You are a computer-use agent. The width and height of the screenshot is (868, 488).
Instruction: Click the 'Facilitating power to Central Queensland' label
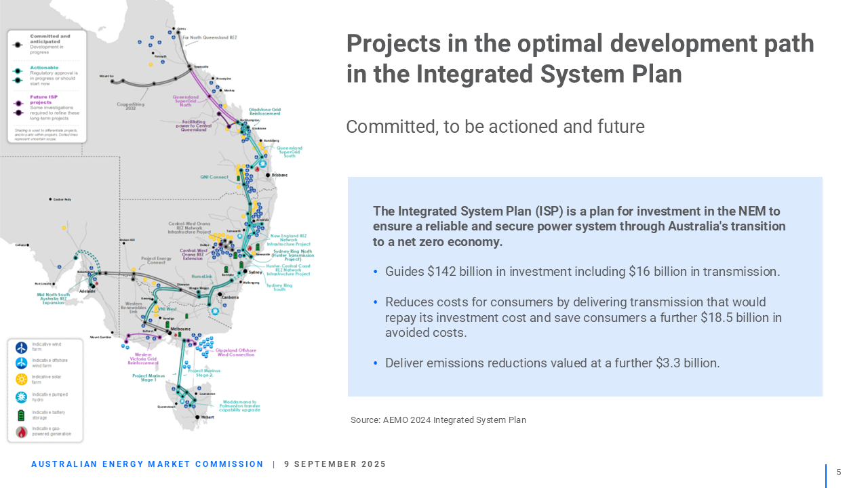coord(195,125)
